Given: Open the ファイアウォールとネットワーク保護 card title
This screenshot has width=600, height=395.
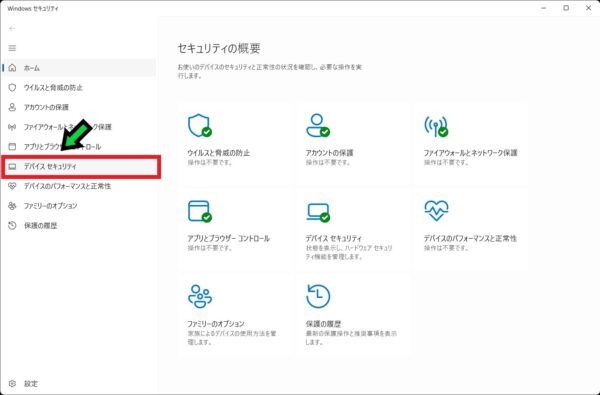Looking at the screenshot, I should [470, 153].
